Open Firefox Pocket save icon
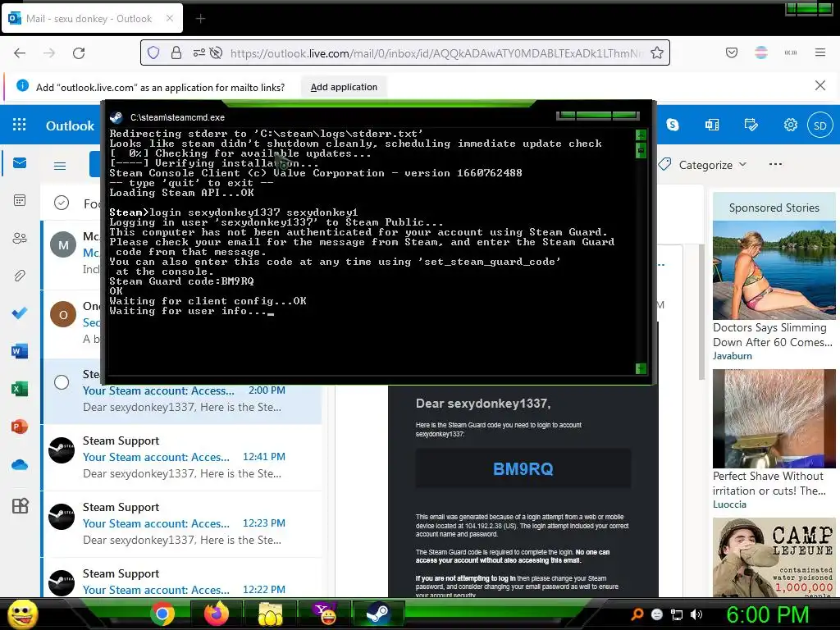The image size is (840, 630). tap(732, 52)
